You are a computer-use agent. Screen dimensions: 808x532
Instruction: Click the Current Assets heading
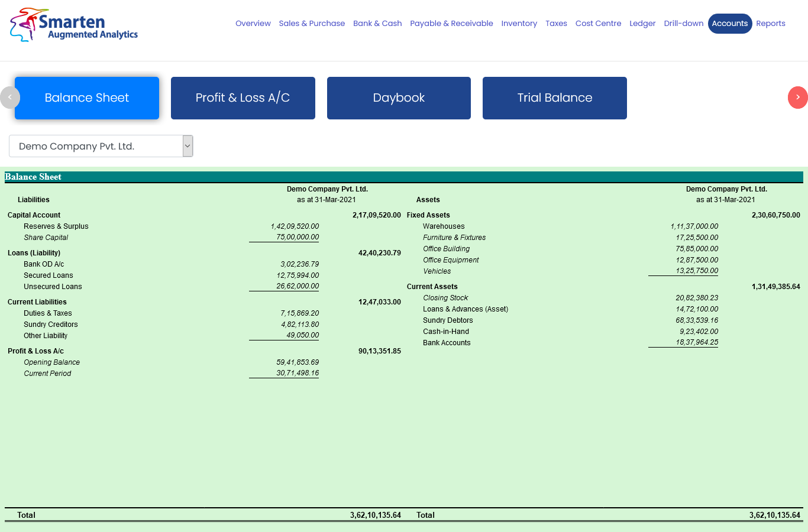432,287
